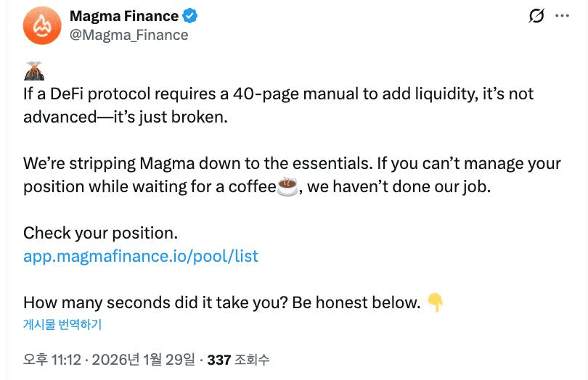The height and width of the screenshot is (380, 588).
Task: Open the three-dot more options menu
Action: click(562, 16)
